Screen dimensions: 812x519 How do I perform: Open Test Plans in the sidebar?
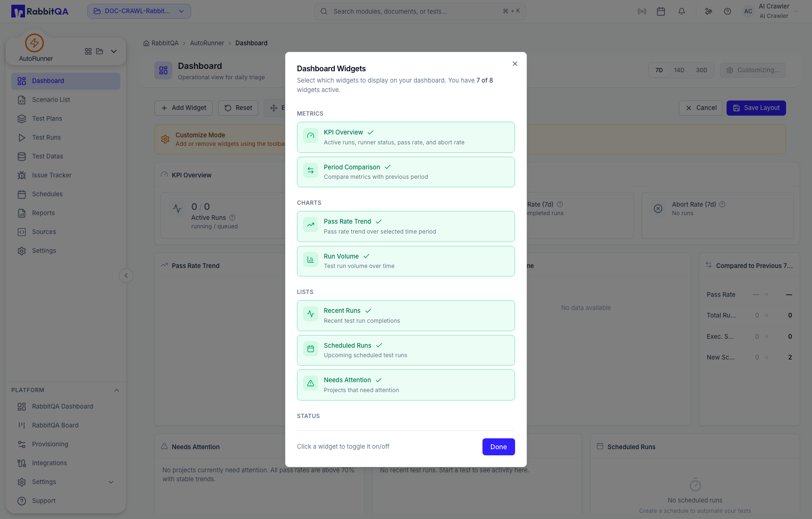(66, 119)
